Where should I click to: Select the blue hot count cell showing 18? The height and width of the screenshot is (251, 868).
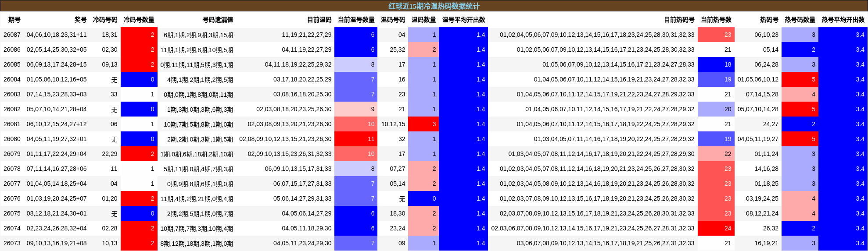[x=716, y=64]
